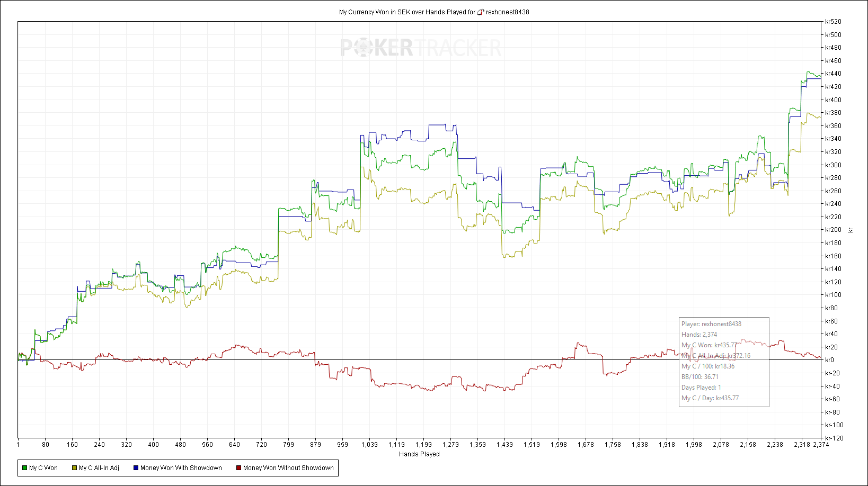Select the Money Won With Showdown legend label
This screenshot has width=868, height=486.
click(181, 468)
